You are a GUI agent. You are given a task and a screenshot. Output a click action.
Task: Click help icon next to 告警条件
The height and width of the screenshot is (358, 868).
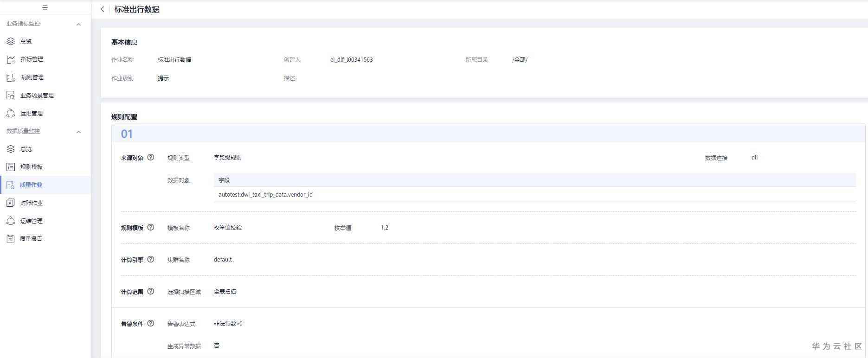tap(151, 323)
